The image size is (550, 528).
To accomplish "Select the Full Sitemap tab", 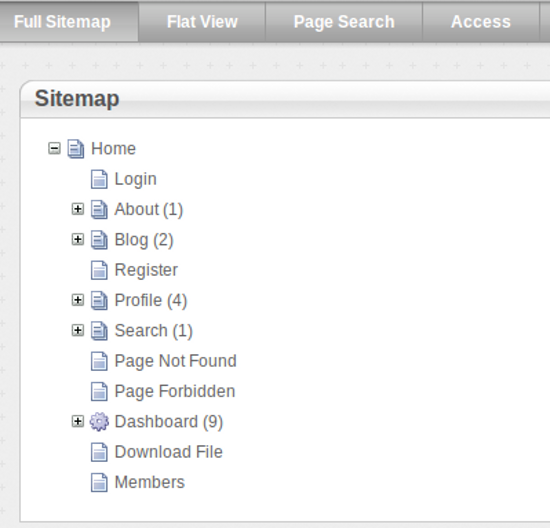I will point(62,22).
